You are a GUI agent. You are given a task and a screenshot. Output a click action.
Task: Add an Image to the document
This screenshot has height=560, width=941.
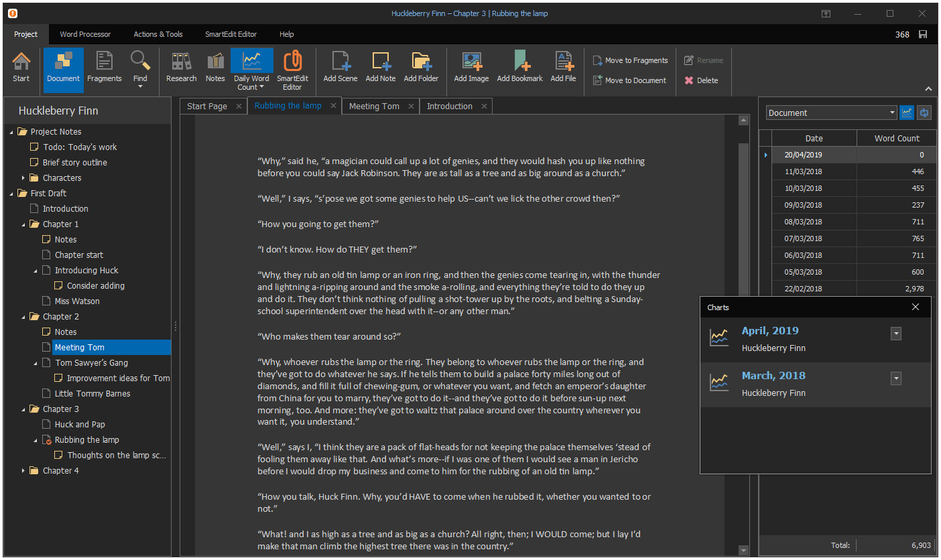tap(470, 67)
